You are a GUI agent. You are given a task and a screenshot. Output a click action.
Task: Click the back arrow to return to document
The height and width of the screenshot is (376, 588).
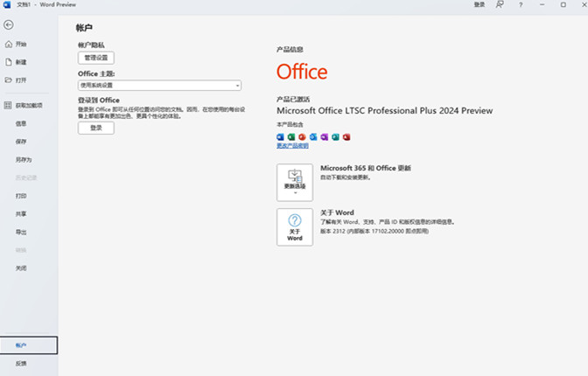(8, 24)
